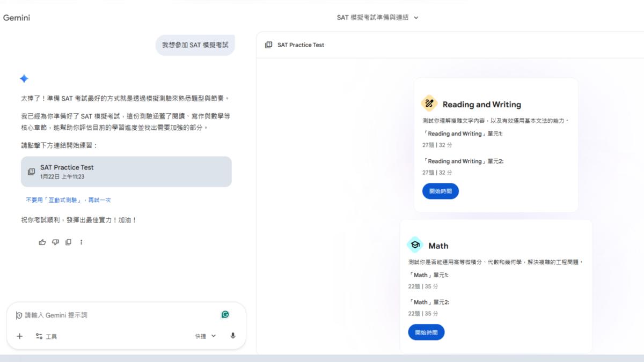Click the 請點擊下方連結開始練習 text
This screenshot has width=644, height=362.
pos(60,145)
